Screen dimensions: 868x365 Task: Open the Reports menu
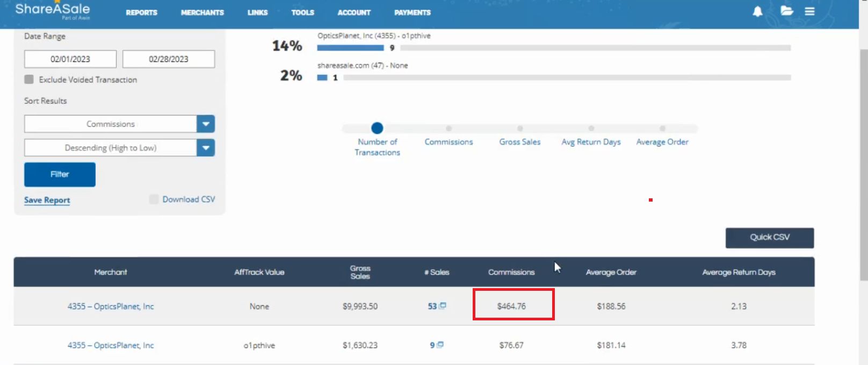point(141,12)
